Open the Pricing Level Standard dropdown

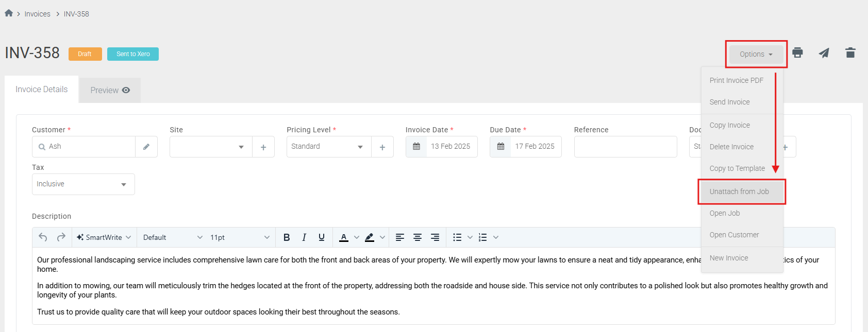pyautogui.click(x=328, y=147)
